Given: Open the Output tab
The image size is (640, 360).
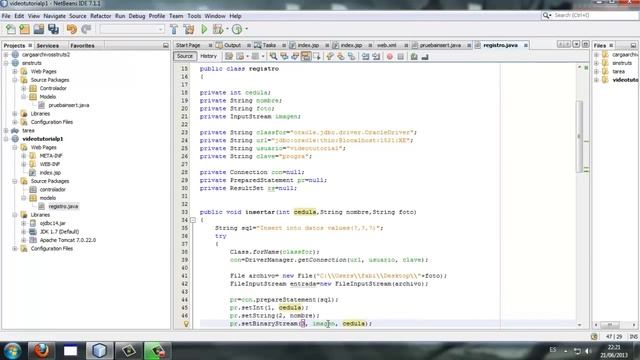Looking at the screenshot, I should (232, 45).
